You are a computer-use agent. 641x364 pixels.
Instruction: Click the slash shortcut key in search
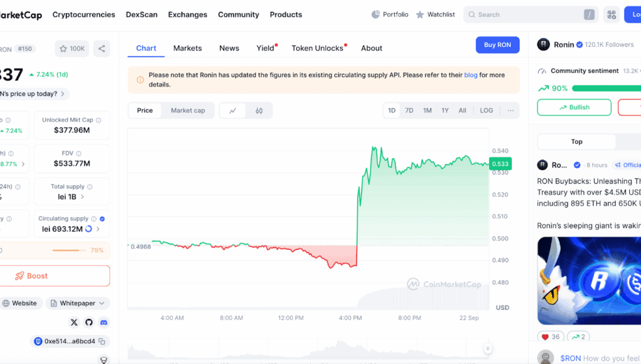(x=589, y=14)
